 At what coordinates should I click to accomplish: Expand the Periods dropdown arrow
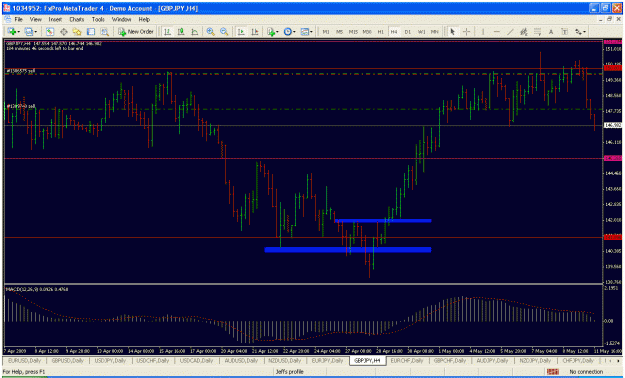[x=295, y=32]
